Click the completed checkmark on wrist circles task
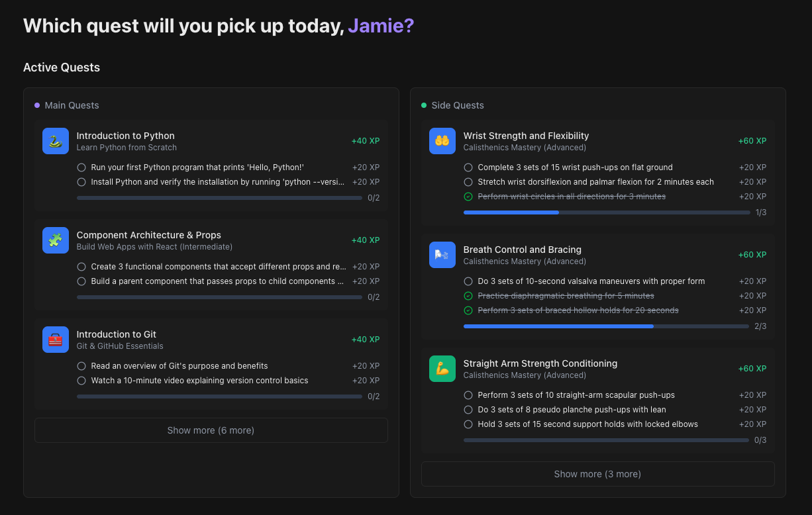 [x=468, y=197]
